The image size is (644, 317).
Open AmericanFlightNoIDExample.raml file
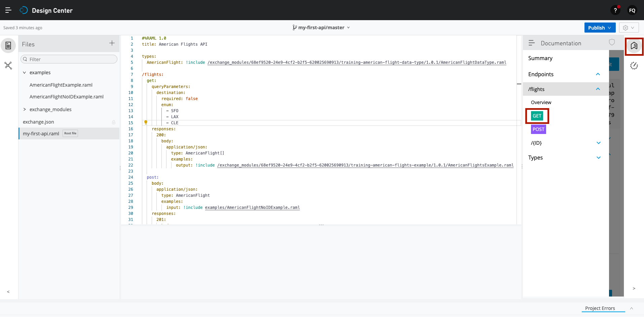(x=67, y=97)
